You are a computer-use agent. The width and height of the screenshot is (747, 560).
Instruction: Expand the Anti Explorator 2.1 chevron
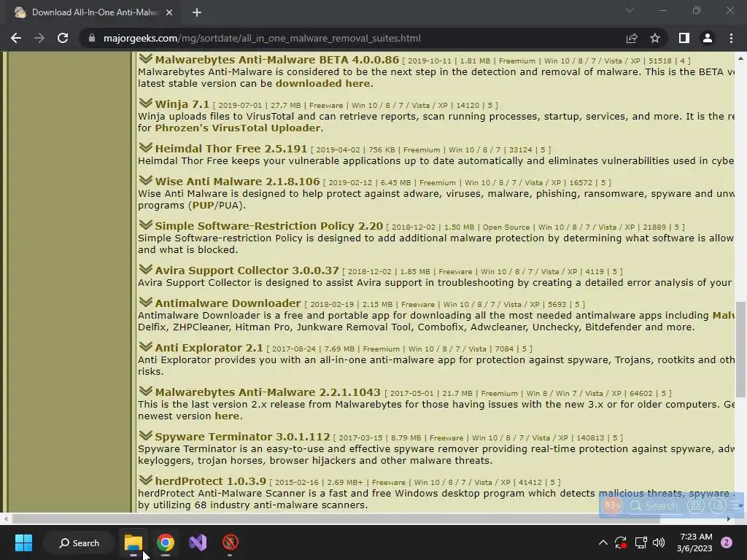(146, 347)
